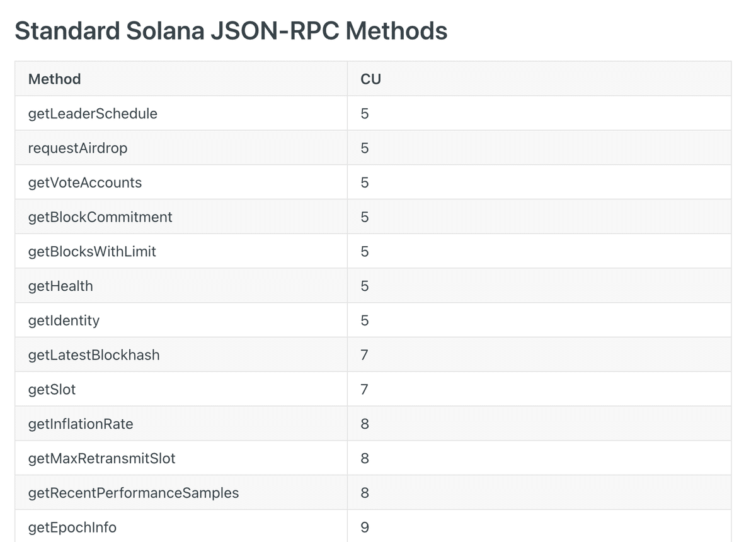Viewport: 756px width, 542px height.
Task: Click the getBlockCommitment method text
Action: tap(100, 217)
